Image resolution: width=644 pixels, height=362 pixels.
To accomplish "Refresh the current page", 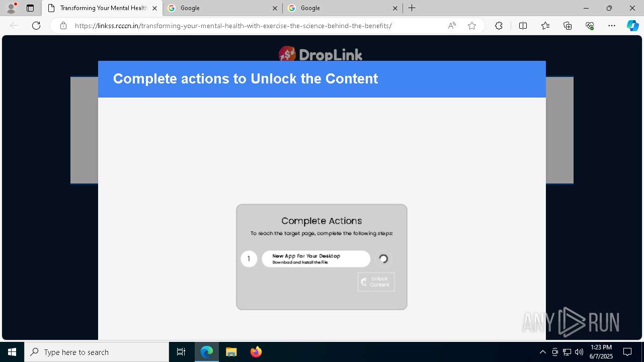I will tap(36, 26).
